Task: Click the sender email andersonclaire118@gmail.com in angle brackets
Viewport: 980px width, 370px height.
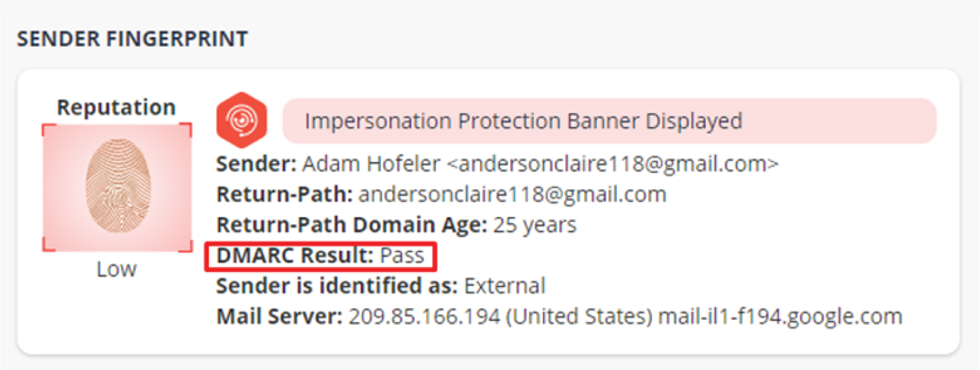Action: coord(612,164)
